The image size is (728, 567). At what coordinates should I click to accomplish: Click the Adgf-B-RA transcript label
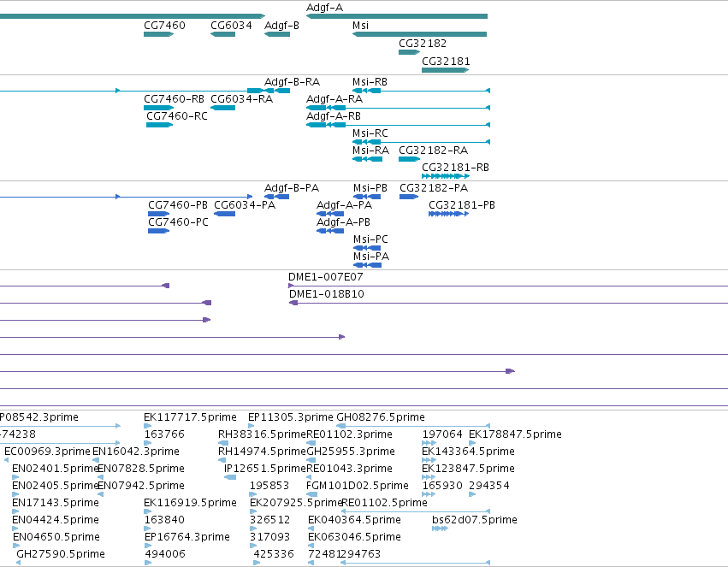(292, 82)
